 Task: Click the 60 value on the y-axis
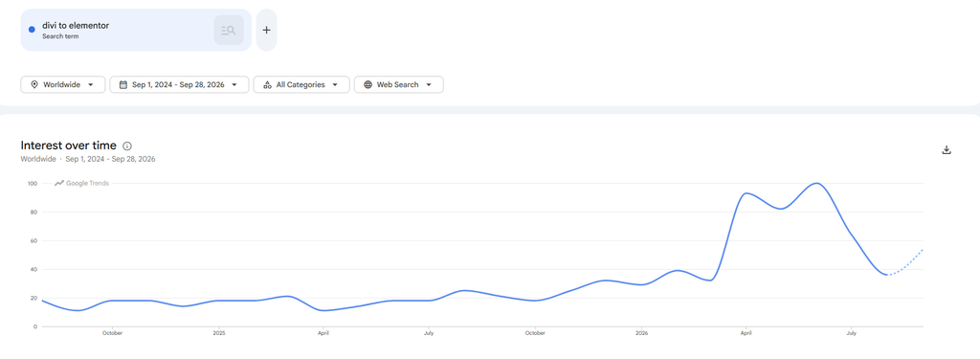(33, 241)
